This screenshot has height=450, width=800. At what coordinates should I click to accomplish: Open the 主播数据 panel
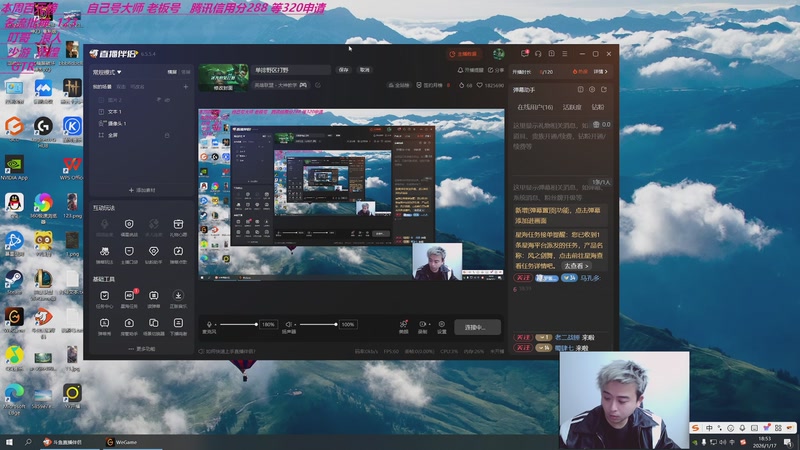tap(463, 54)
